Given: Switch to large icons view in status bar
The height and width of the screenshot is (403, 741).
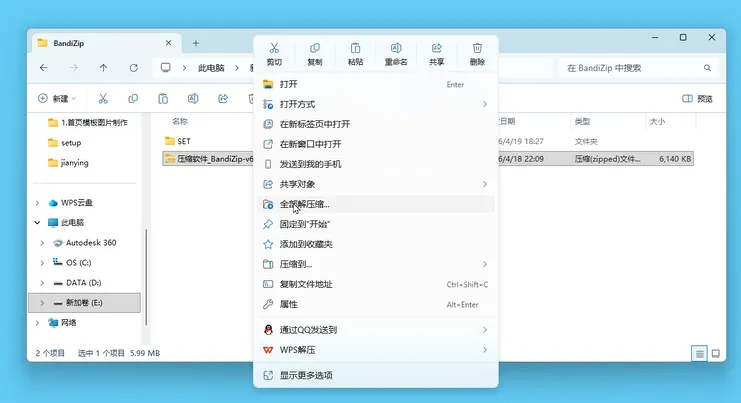Looking at the screenshot, I should coord(716,353).
